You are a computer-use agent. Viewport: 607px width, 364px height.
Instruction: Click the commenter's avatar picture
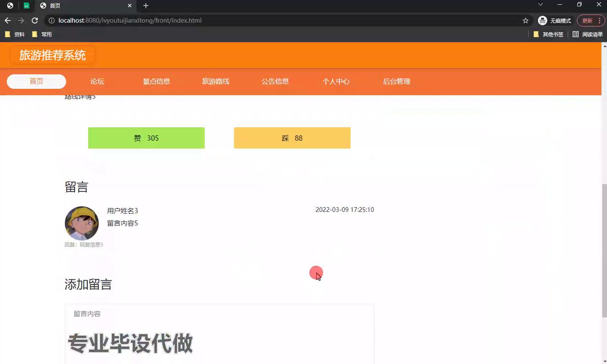pyautogui.click(x=82, y=223)
